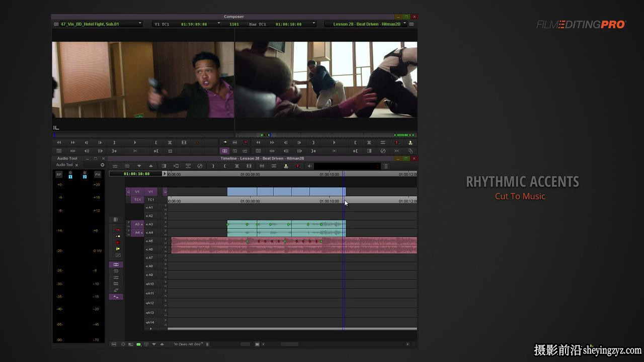Click the Find Bin icon under the record monitor
Viewport: 644px width, 362px height.
pos(410,150)
